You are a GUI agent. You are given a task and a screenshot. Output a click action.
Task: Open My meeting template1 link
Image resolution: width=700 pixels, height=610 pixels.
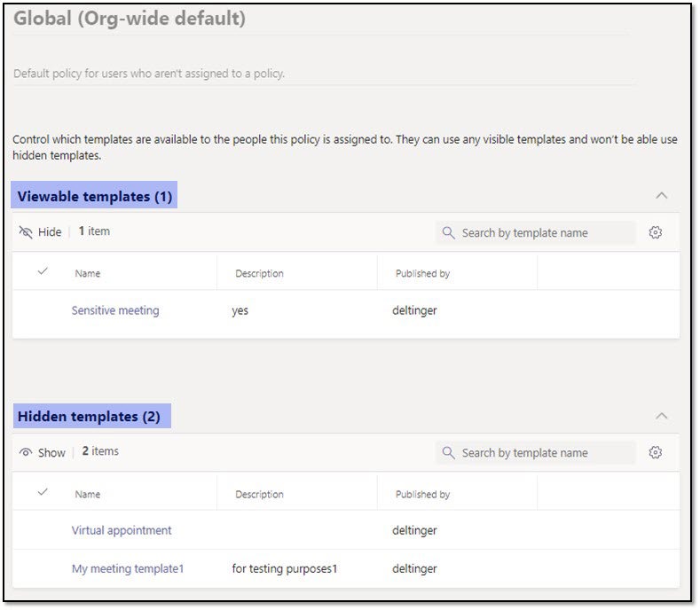(x=128, y=568)
